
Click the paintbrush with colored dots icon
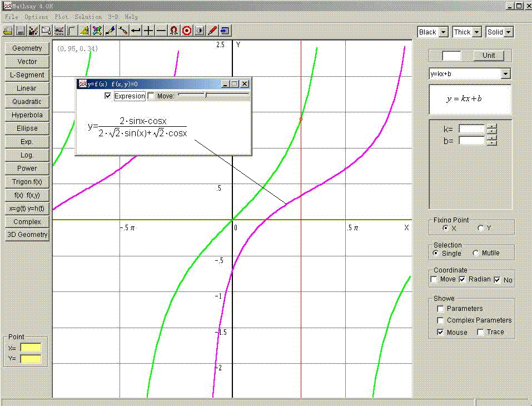click(33, 31)
